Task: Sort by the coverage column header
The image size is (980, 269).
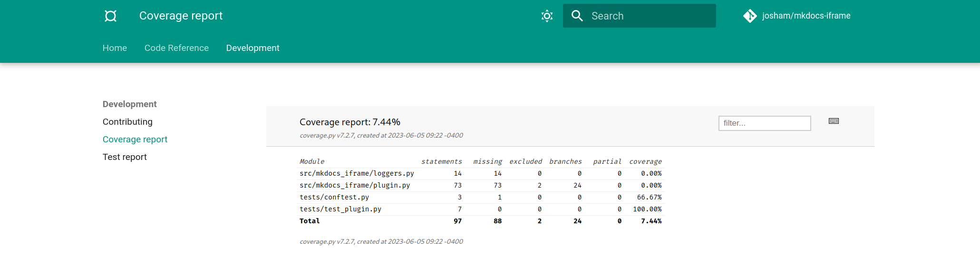Action: 645,162
